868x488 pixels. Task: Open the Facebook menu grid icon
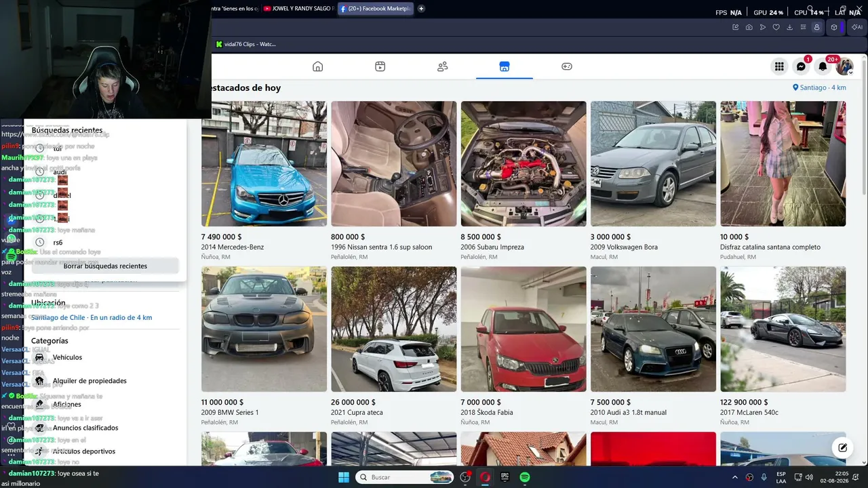(779, 66)
